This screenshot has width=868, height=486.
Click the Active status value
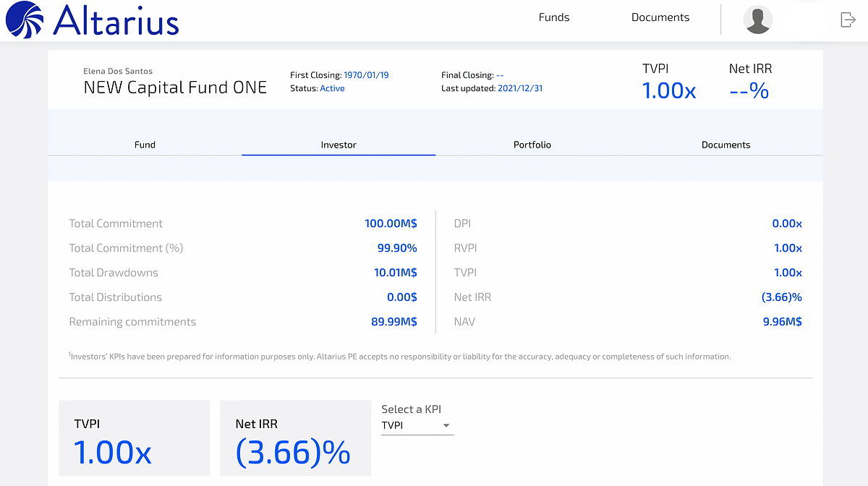click(332, 88)
